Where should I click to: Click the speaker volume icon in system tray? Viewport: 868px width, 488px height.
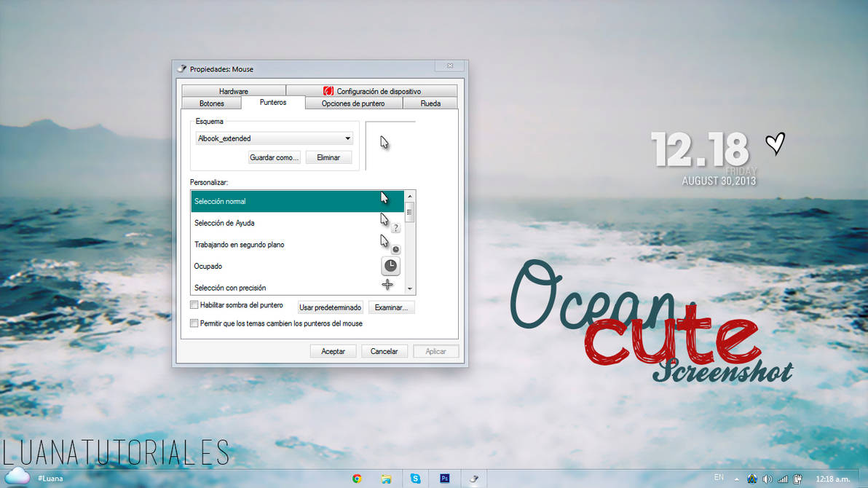click(x=767, y=479)
